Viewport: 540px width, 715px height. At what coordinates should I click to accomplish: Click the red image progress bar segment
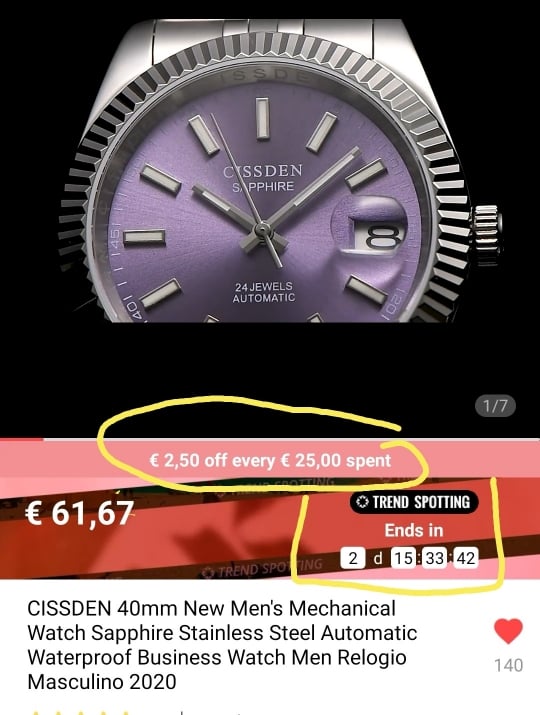[22, 439]
